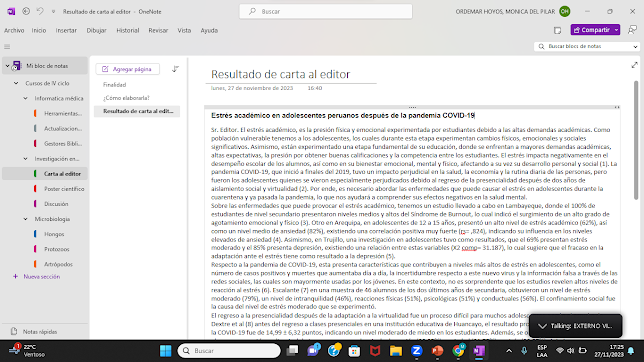Click the Back arrow in title bar
The height and width of the screenshot is (362, 644).
coord(26,12)
